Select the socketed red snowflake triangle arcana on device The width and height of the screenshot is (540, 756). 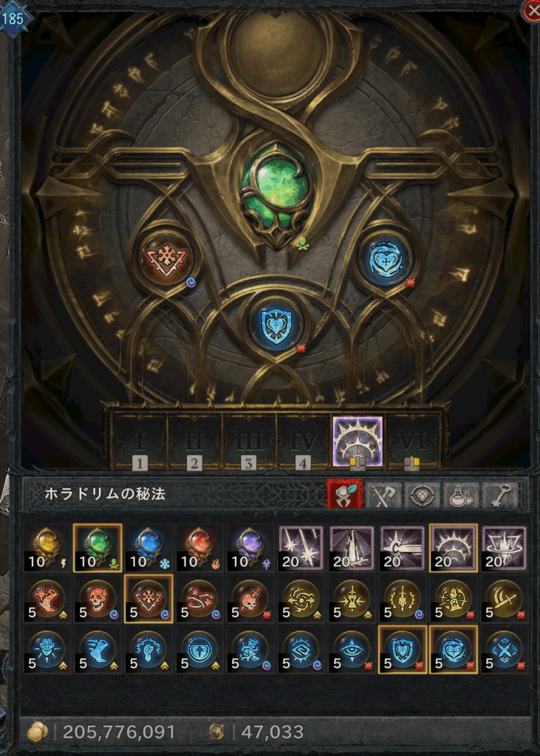166,258
